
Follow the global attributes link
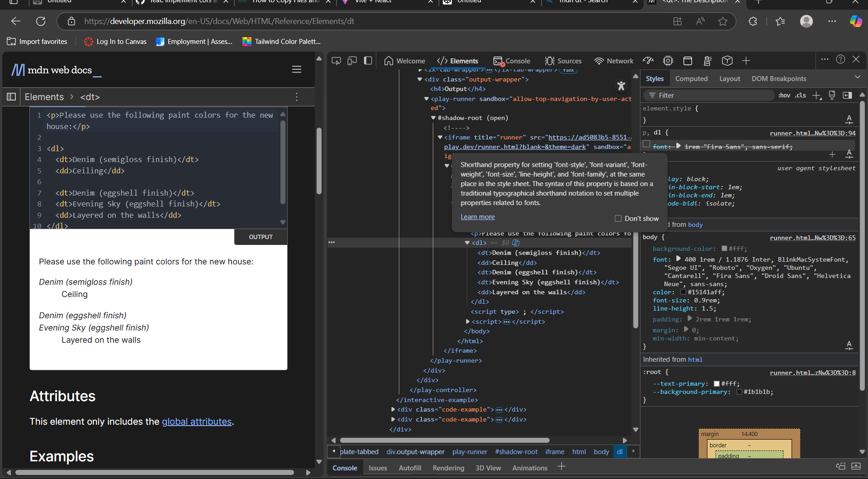pyautogui.click(x=197, y=422)
